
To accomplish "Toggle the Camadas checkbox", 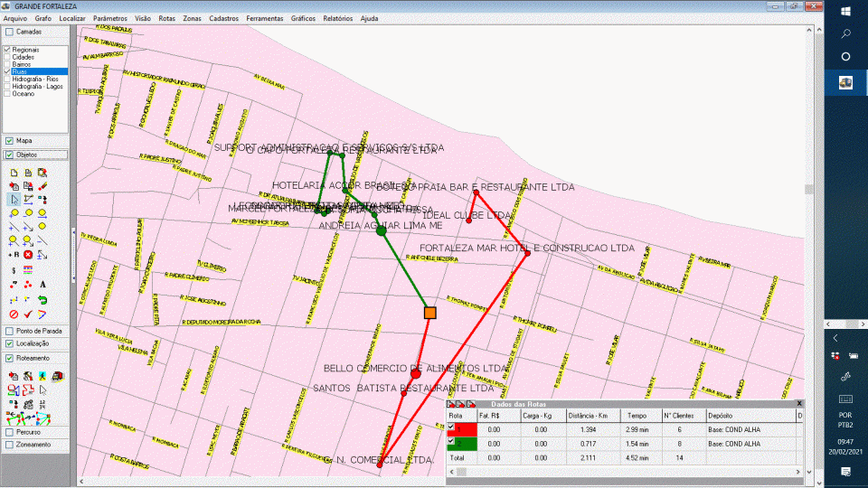I will (9, 33).
